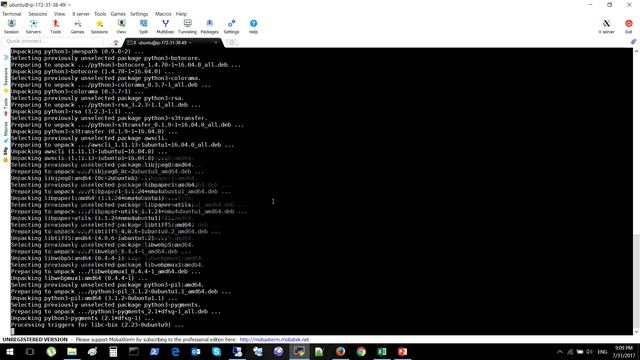The height and width of the screenshot is (360, 640).
Task: Collapse the sidebar with arrow icon
Action: click(6, 58)
